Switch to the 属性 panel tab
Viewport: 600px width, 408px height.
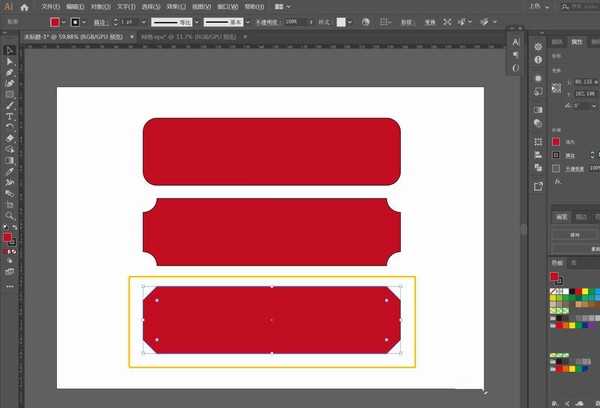(577, 42)
